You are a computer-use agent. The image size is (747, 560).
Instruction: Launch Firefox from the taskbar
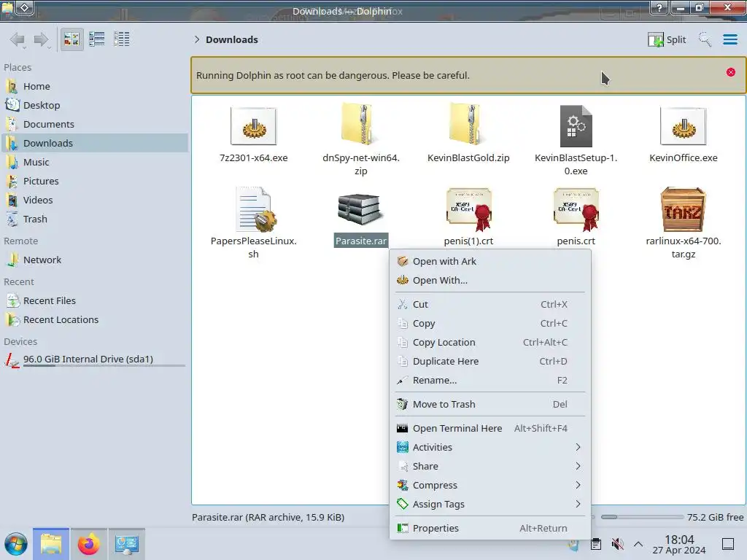(88, 544)
